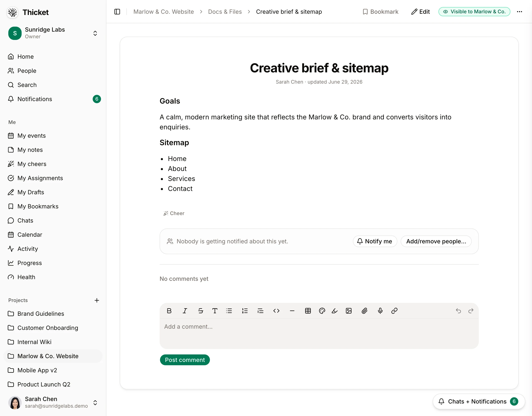Screen dimensions: 532x416
Task: Open My Drafts
Action: click(53, 192)
